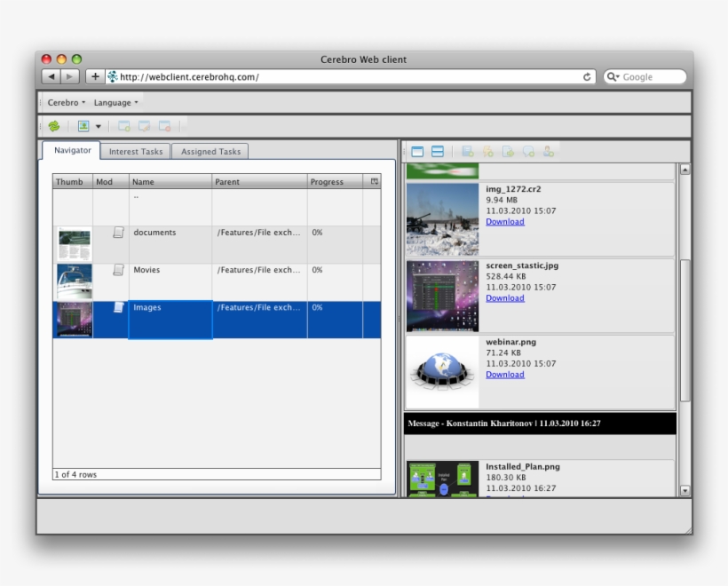
Task: Open the Cerebro dropdown menu
Action: pos(67,103)
